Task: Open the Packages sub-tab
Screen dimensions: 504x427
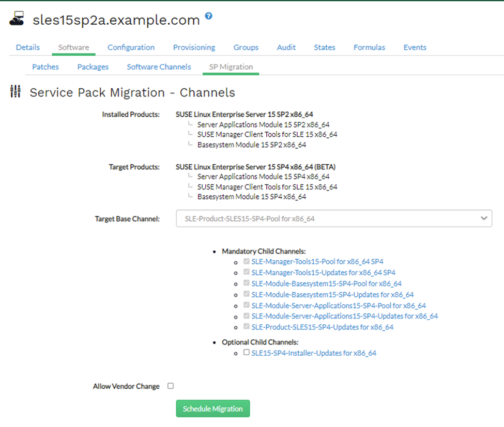Action: tap(93, 67)
